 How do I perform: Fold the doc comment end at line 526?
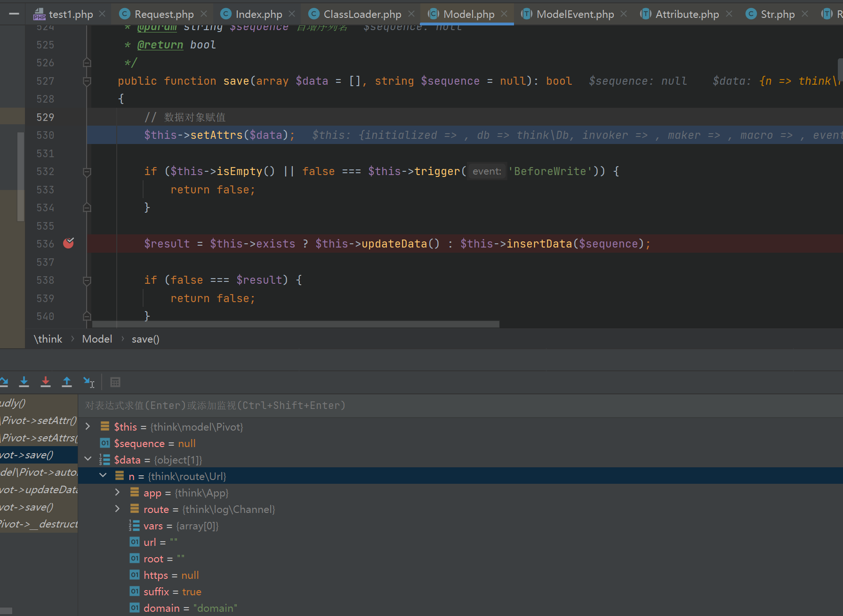[x=87, y=63]
